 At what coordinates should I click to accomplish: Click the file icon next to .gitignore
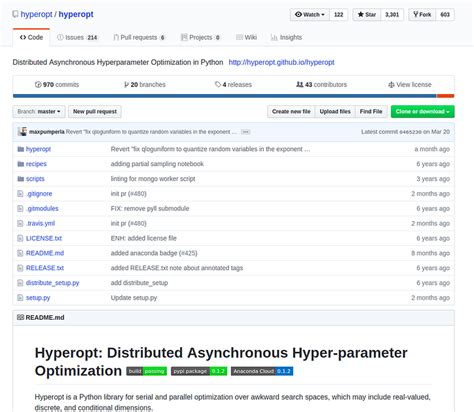click(20, 194)
